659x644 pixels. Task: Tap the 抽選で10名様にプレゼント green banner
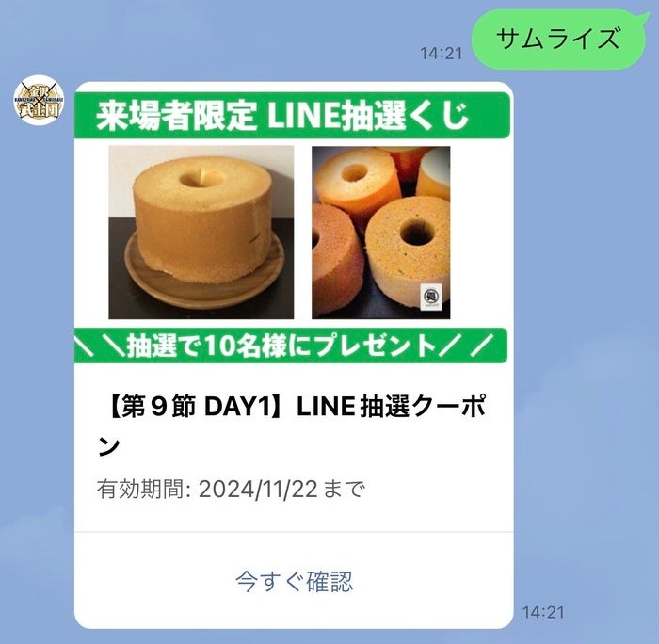[x=291, y=346]
